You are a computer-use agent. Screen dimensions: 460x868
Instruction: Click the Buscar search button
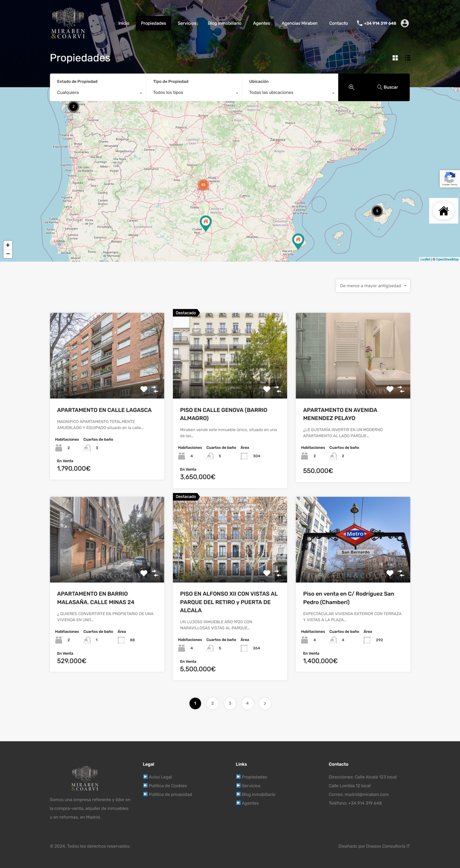[x=387, y=87]
